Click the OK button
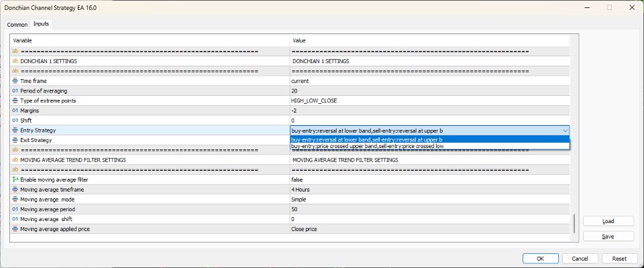 pos(540,259)
